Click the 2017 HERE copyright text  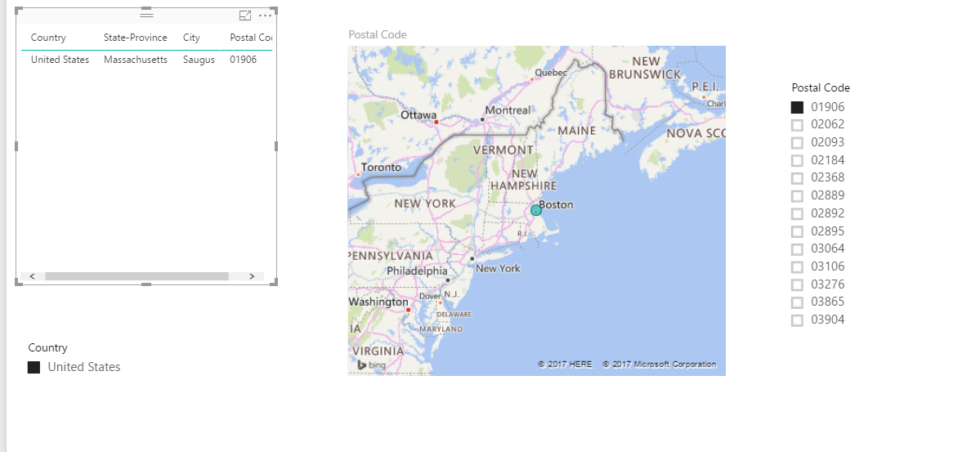click(565, 364)
